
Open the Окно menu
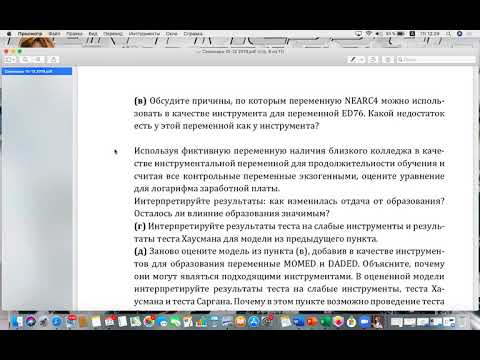click(x=171, y=34)
